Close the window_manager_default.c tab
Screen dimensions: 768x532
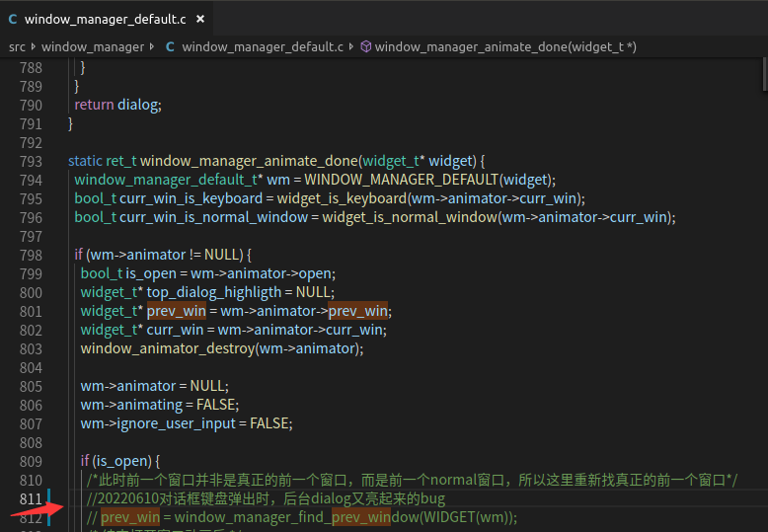point(199,19)
